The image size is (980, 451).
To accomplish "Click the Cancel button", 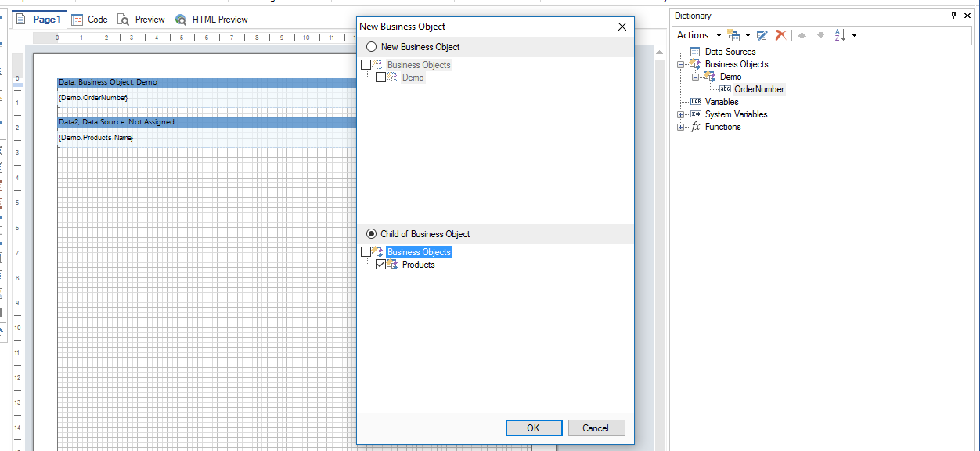I will tap(596, 428).
